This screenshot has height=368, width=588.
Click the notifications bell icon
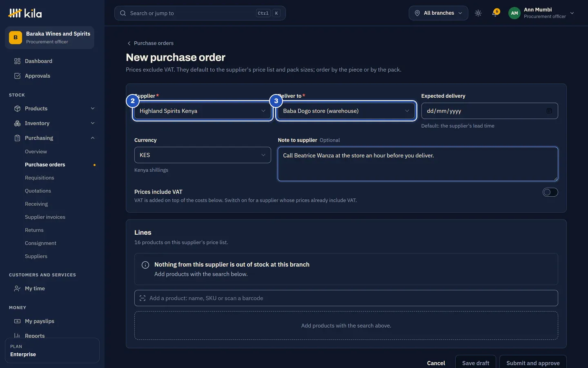495,13
